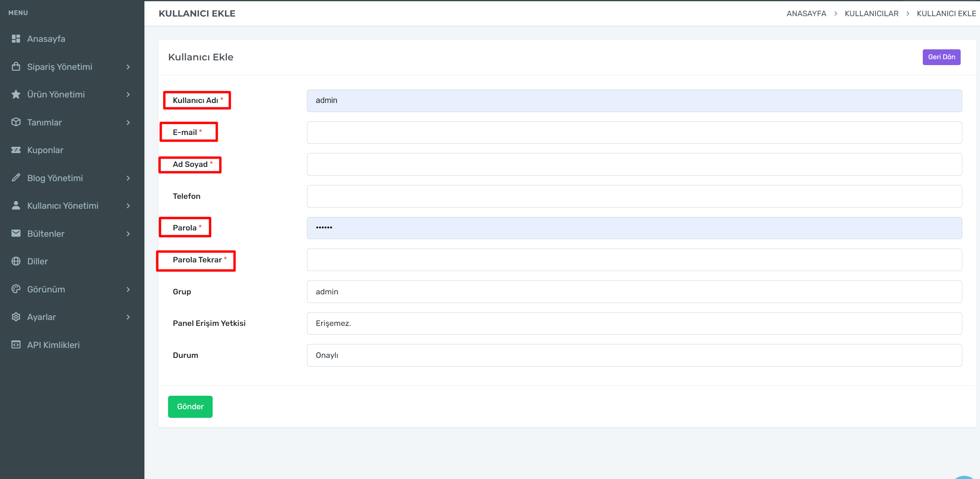Click the Diller globe icon
Screen dimensions: 980x479
[x=16, y=261]
